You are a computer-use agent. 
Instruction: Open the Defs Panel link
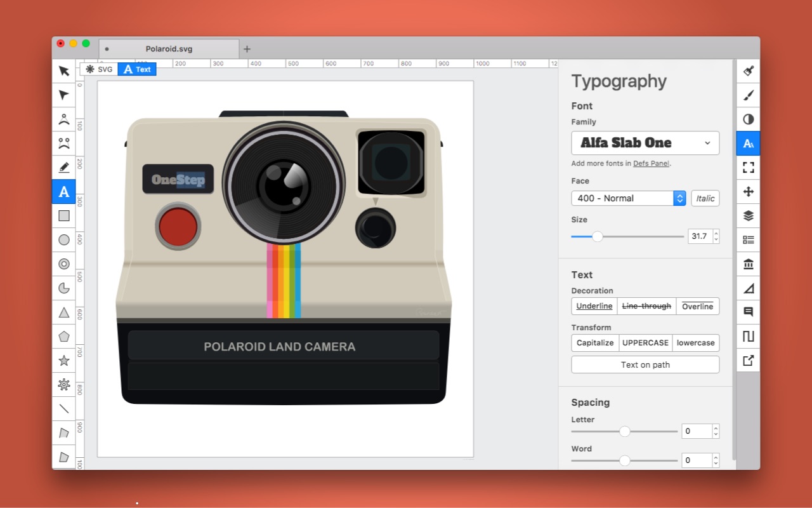click(x=651, y=163)
